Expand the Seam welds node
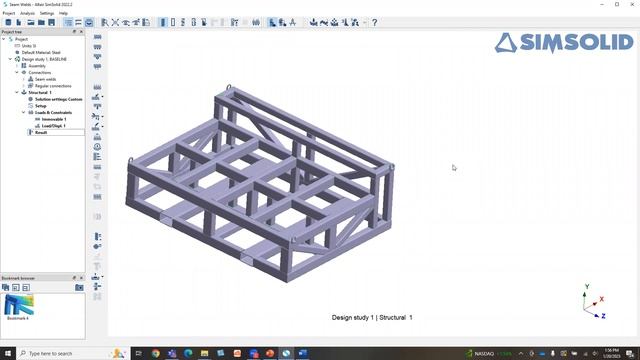Screen dimensions: 640x360 coord(24,79)
